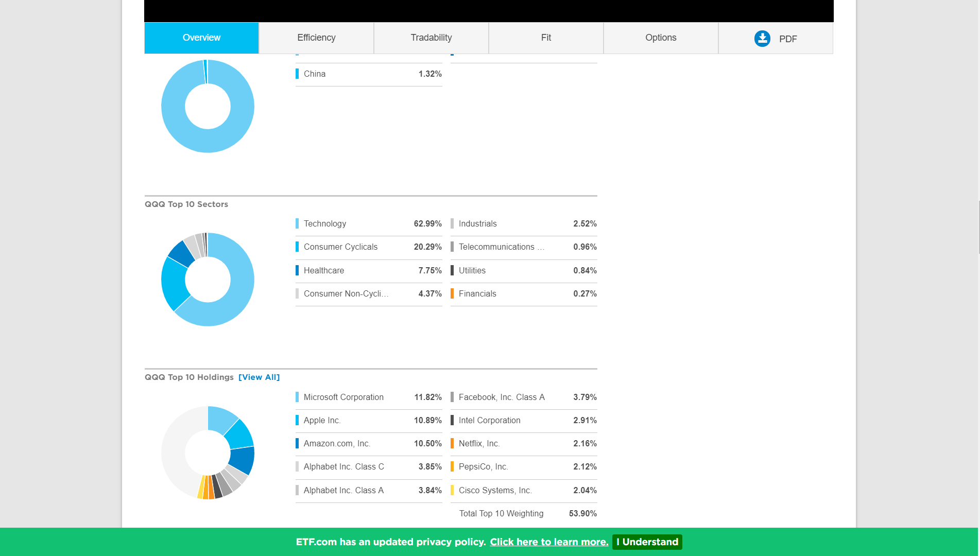Select the Technology sector row
The height and width of the screenshot is (556, 980).
tap(369, 224)
